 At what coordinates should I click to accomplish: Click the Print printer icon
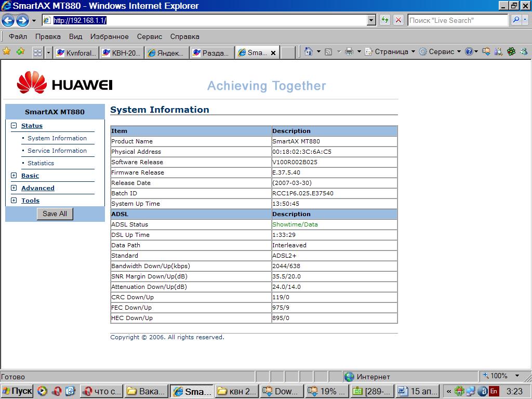(x=349, y=51)
